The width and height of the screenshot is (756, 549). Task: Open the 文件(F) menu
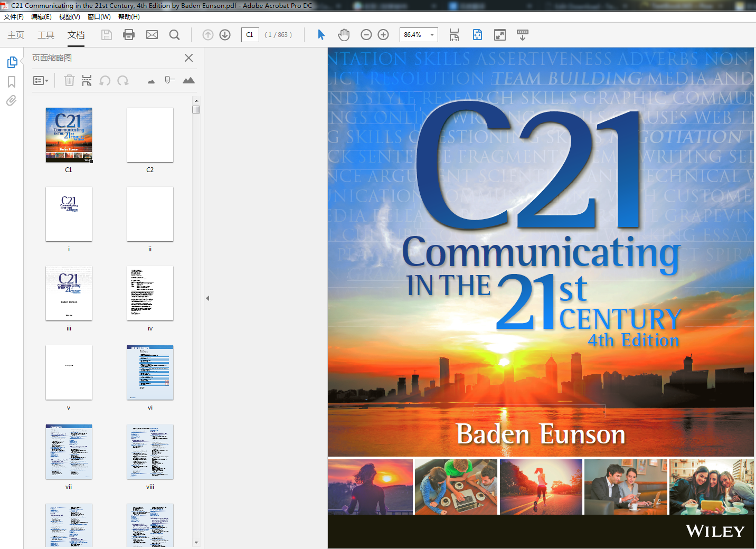point(14,17)
